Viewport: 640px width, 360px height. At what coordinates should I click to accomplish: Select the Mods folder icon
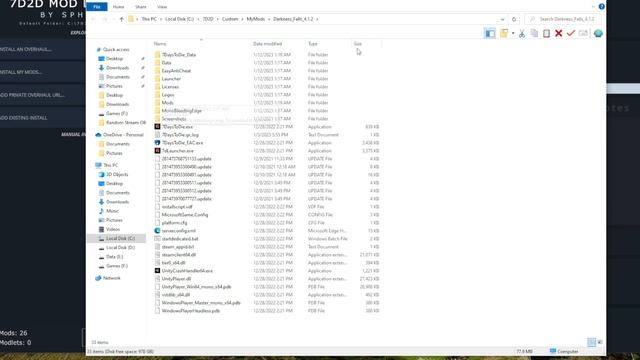[158, 103]
